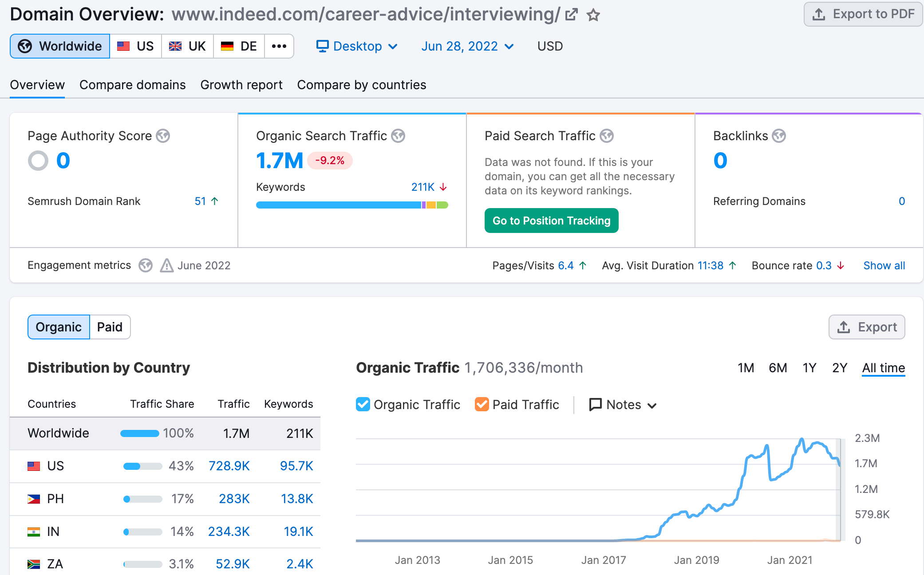Switch to the UK database
This screenshot has width=924, height=575.
[187, 46]
